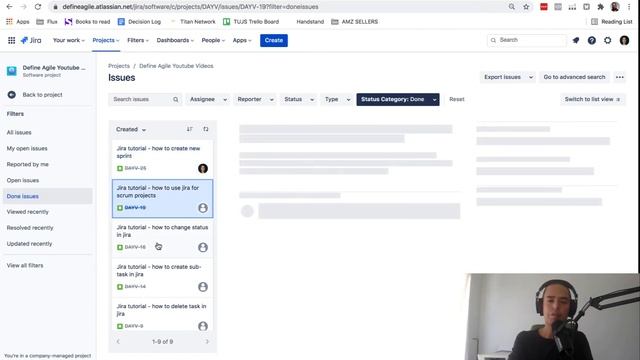Viewport: 640px width, 360px height.
Task: Open the browser extensions puzzle icon
Action: coord(600,7)
